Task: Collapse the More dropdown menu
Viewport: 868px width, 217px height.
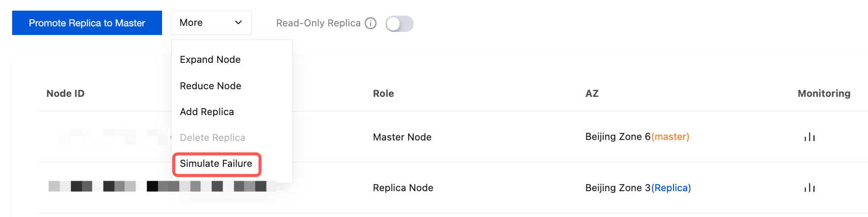Action: 211,23
